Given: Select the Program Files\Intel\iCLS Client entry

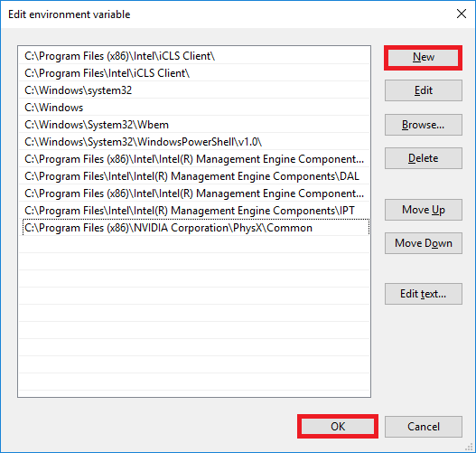Looking at the screenshot, I should 194,73.
